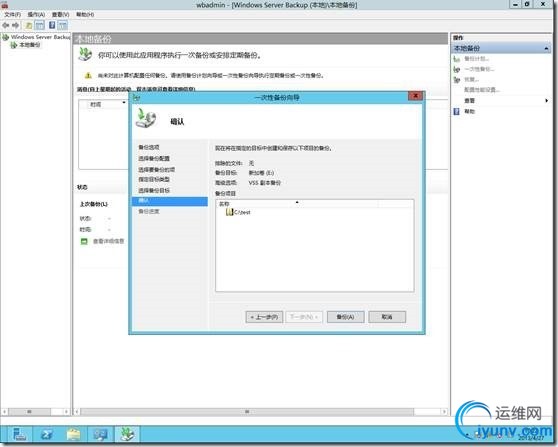Select the 备份进度 wizard step
Image resolution: width=558 pixels, height=447 pixels.
point(149,211)
